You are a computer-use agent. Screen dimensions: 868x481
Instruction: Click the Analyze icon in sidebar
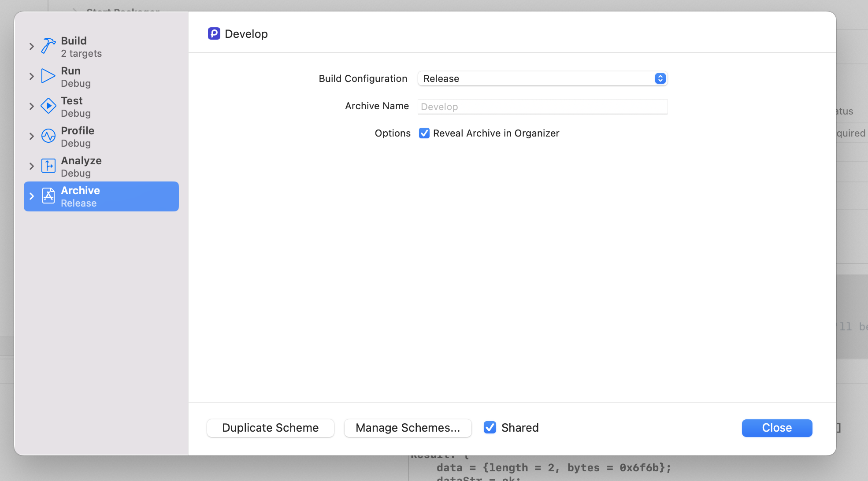pos(48,166)
